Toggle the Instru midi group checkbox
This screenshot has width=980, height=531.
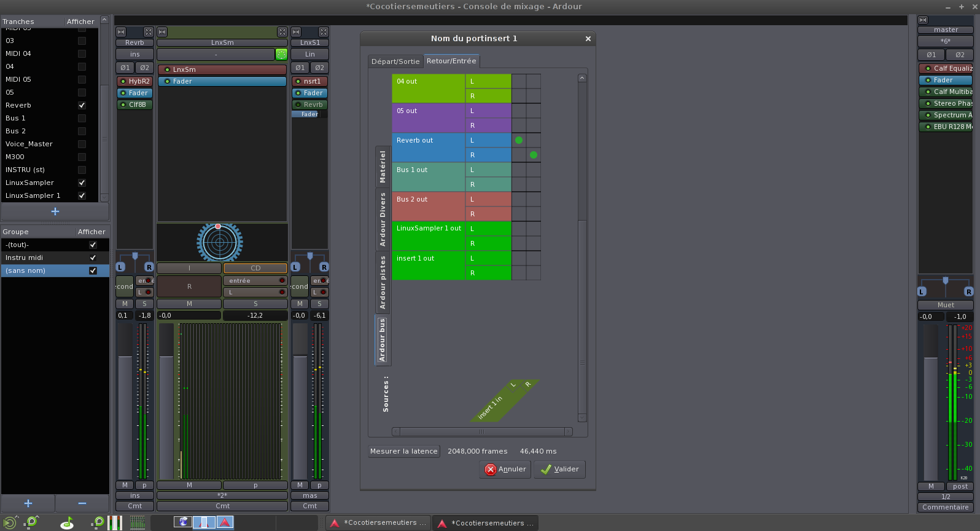(93, 258)
